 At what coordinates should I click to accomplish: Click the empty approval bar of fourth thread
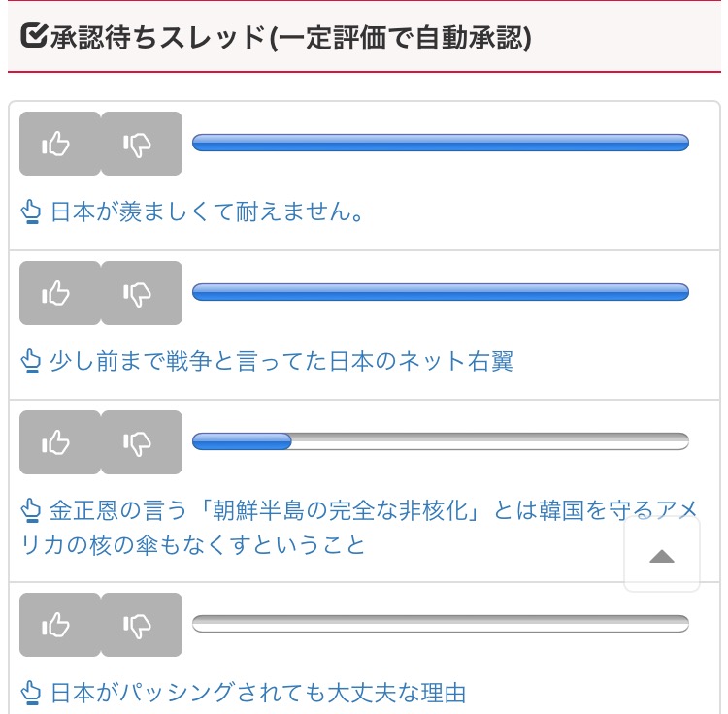tap(441, 624)
